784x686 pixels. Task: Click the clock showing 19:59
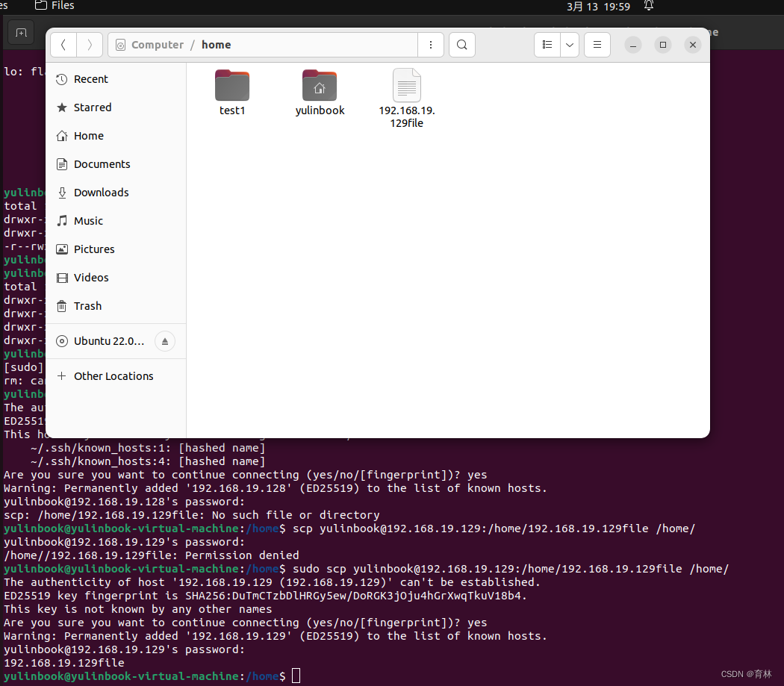pos(598,7)
